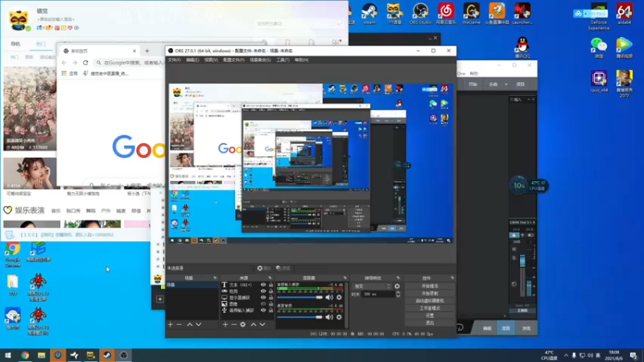Toggle visibility of image source

click(263, 304)
